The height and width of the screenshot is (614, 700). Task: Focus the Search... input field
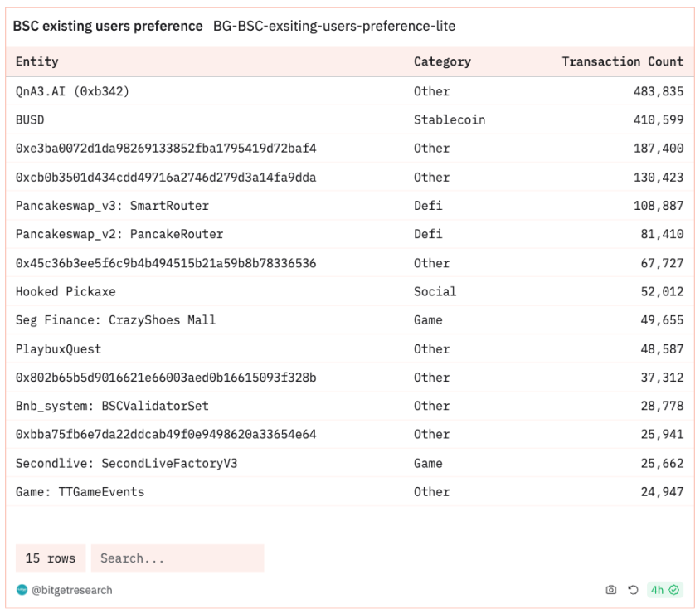coord(177,558)
